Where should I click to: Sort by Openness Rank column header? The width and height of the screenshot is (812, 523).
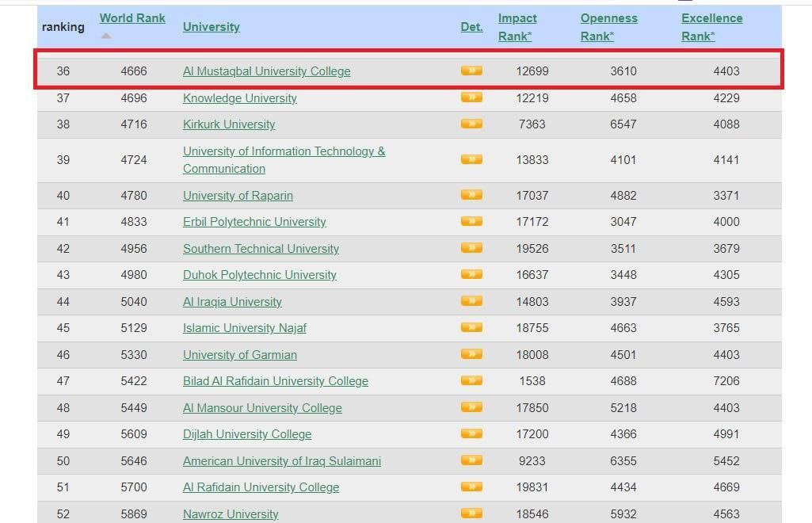click(608, 27)
